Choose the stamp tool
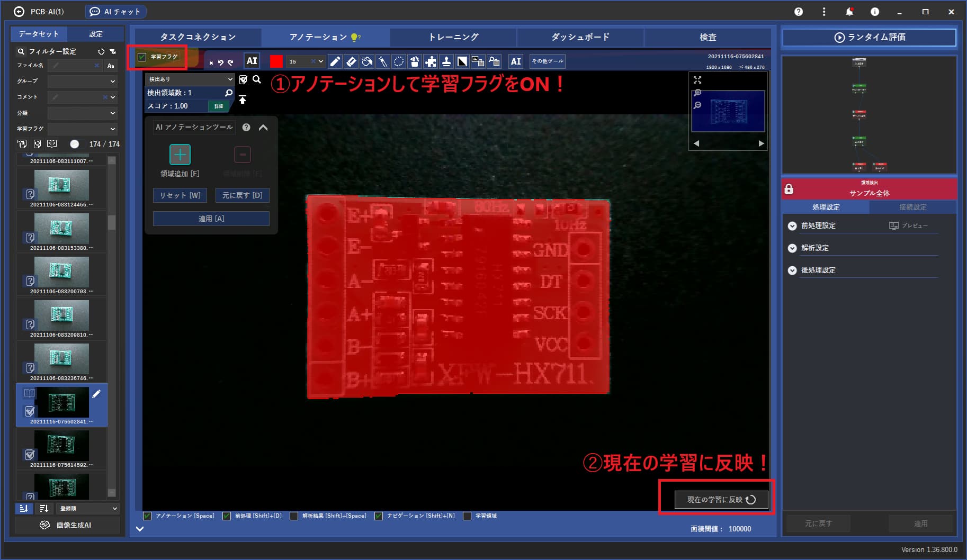The width and height of the screenshot is (967, 560). [446, 61]
